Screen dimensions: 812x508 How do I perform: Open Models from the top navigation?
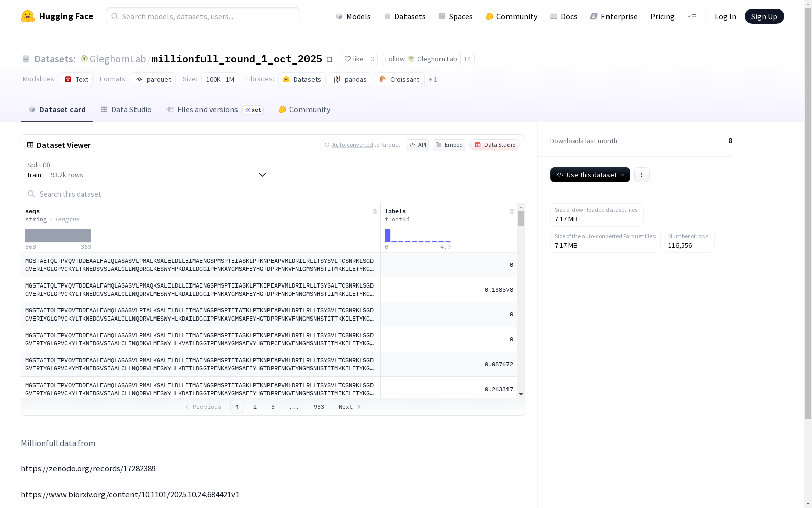coord(353,16)
